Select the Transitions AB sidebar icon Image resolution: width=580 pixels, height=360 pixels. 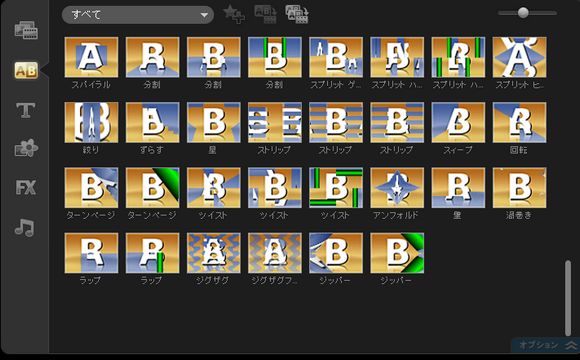click(x=26, y=70)
